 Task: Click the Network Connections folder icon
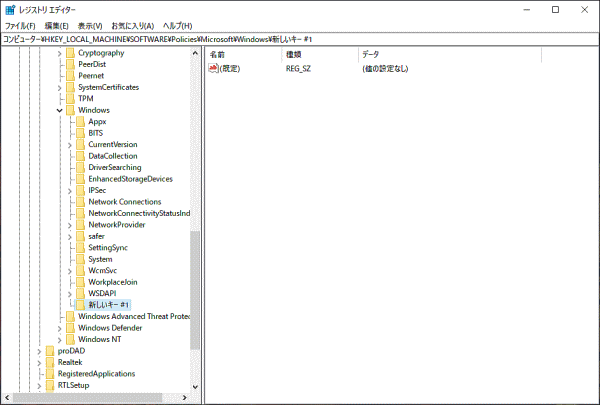point(80,202)
